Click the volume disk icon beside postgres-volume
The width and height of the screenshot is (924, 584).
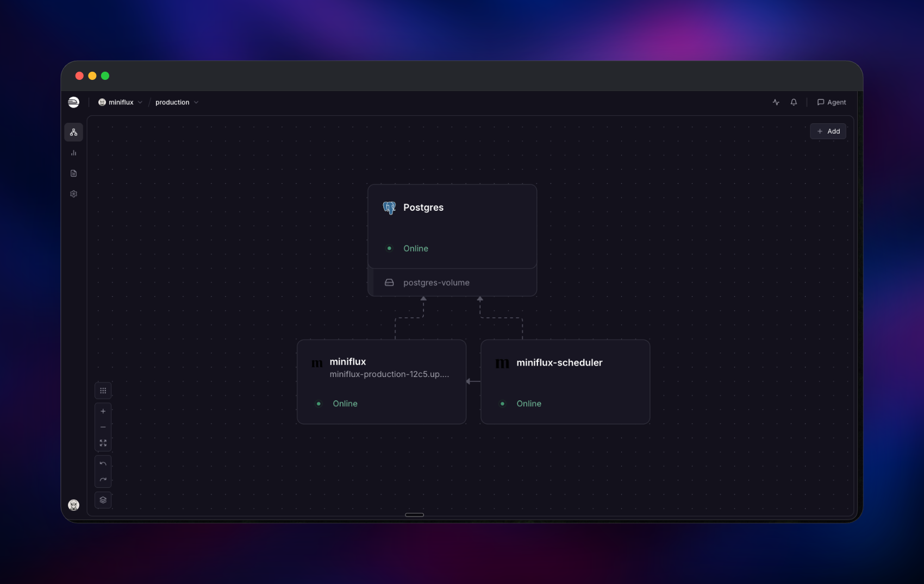click(x=389, y=282)
